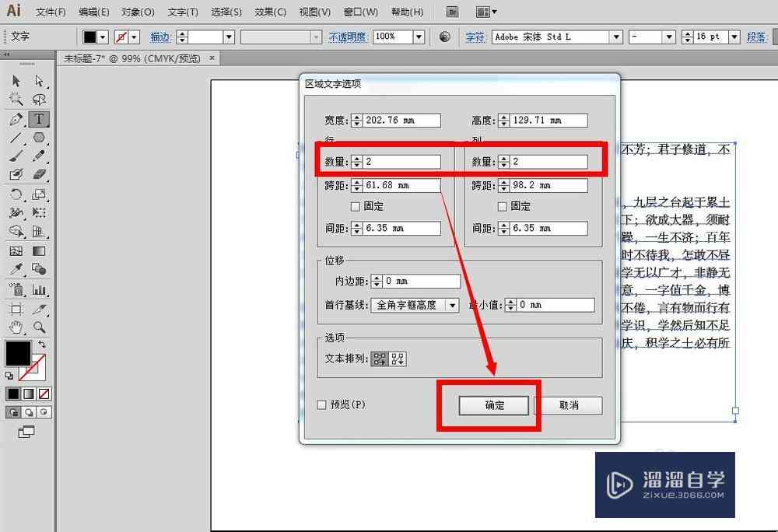Select the Artboard tool
This screenshot has width=778, height=532.
16,309
